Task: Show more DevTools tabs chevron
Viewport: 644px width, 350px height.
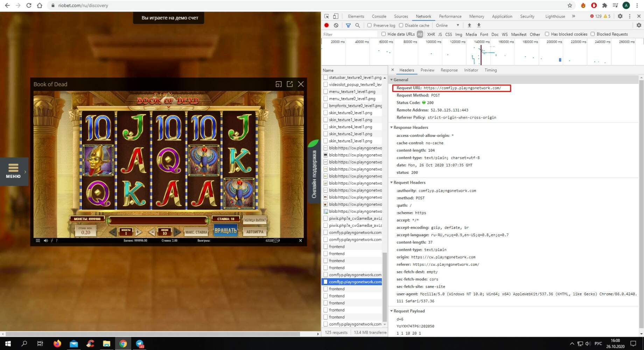Action: coord(574,16)
